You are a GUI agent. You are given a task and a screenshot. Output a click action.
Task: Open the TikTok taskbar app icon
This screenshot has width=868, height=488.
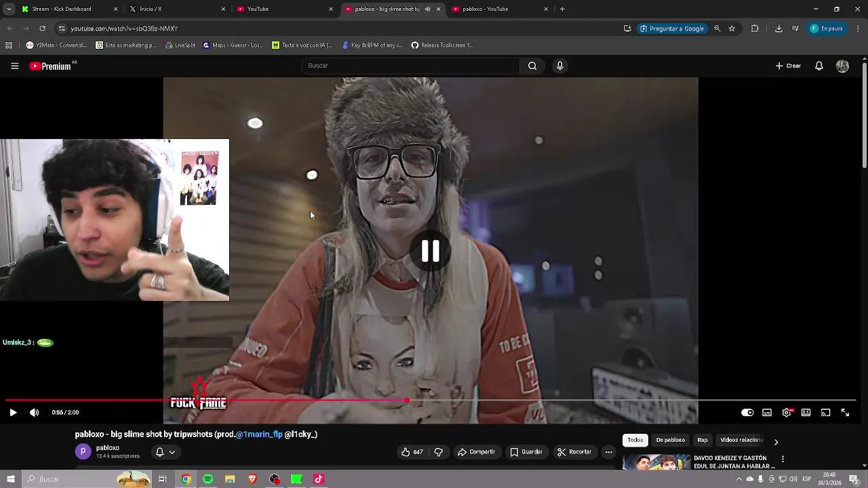click(319, 479)
